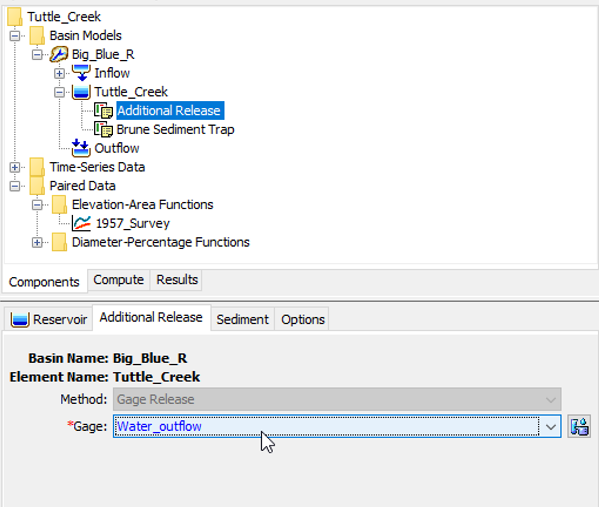Expand Diameter-Percentage Functions folder
The width and height of the screenshot is (599, 507).
(x=37, y=242)
